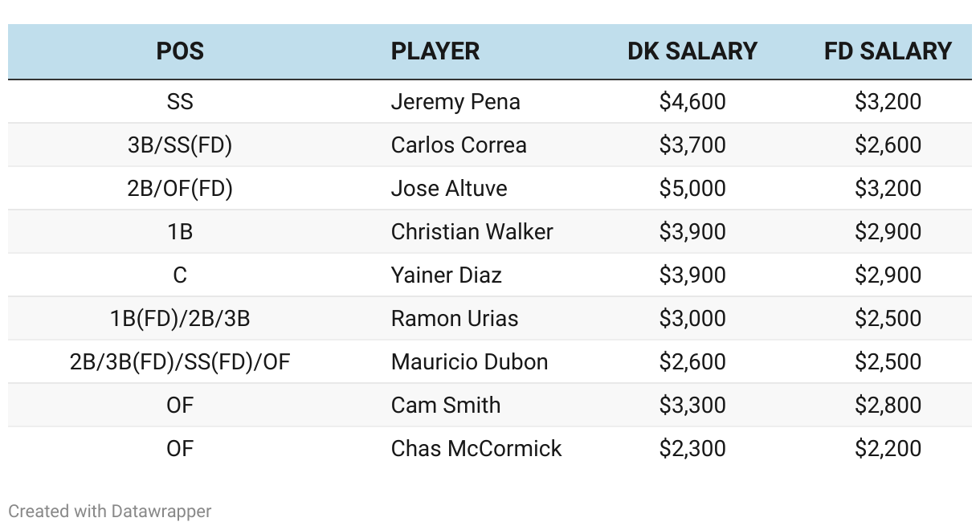This screenshot has width=980, height=530.
Task: Click the POS column header
Action: click(x=180, y=51)
